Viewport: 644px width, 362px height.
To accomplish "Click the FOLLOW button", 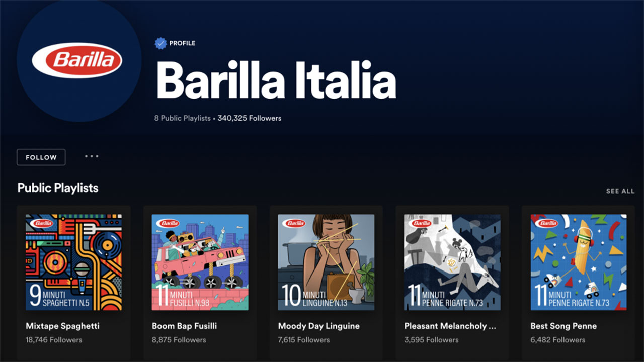I will click(x=41, y=157).
